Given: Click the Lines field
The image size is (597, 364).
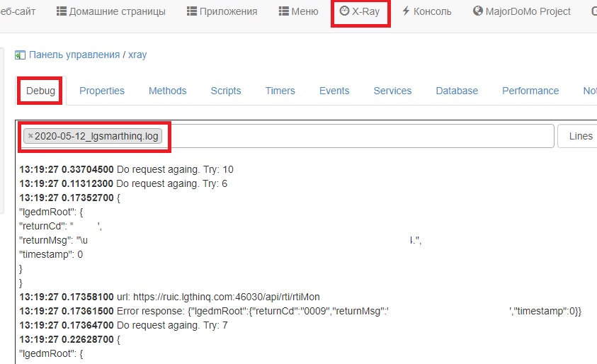Looking at the screenshot, I should pos(578,136).
